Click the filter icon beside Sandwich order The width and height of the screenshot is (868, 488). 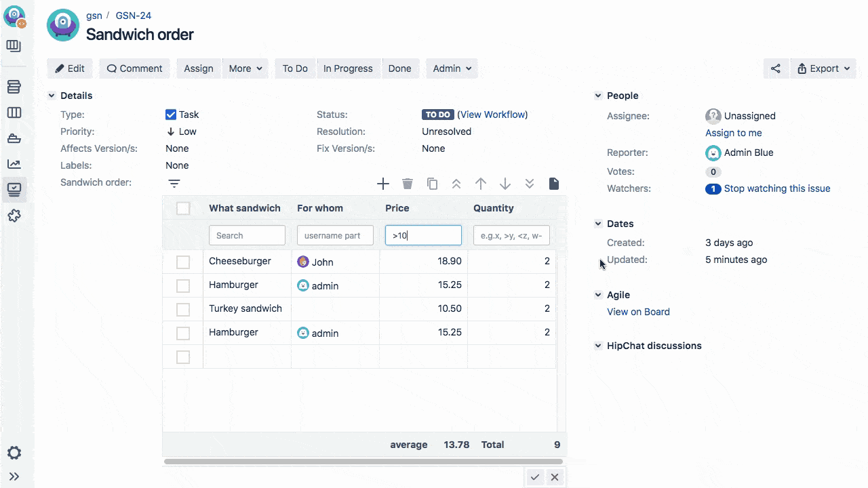[x=174, y=184]
